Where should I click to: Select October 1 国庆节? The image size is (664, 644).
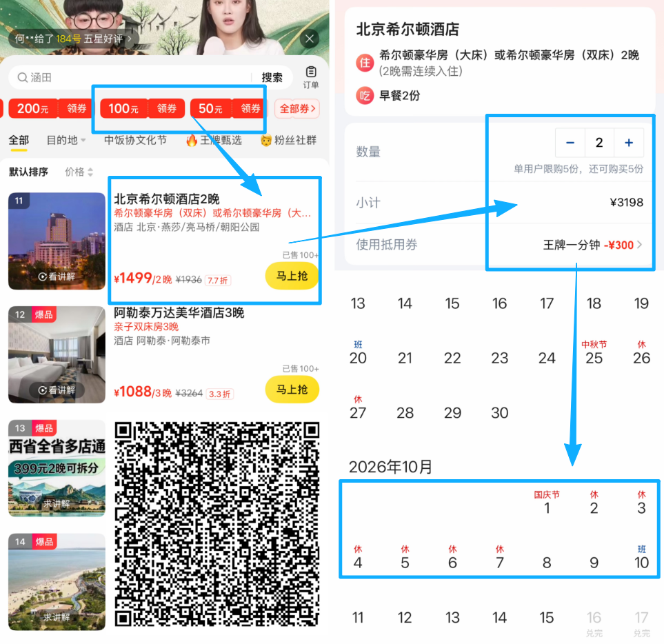click(547, 502)
